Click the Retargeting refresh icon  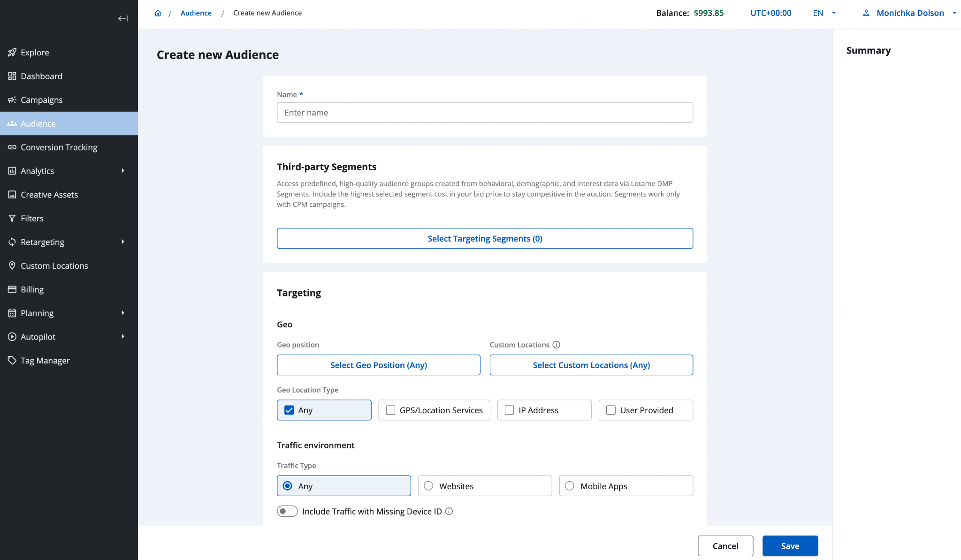coord(12,242)
